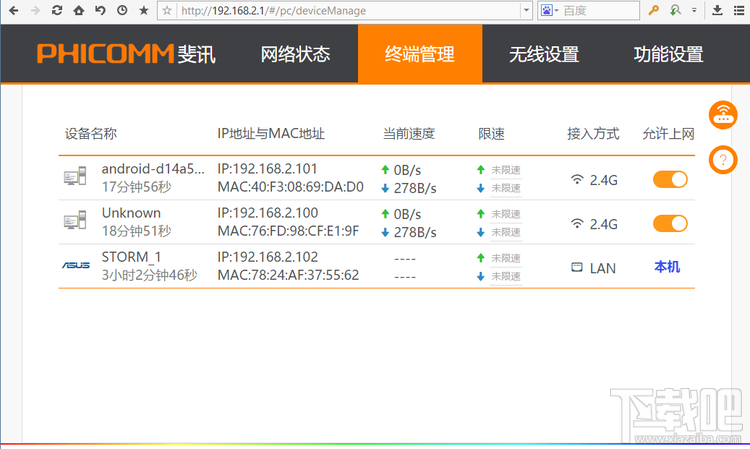Click device name STORM_1

point(132,257)
